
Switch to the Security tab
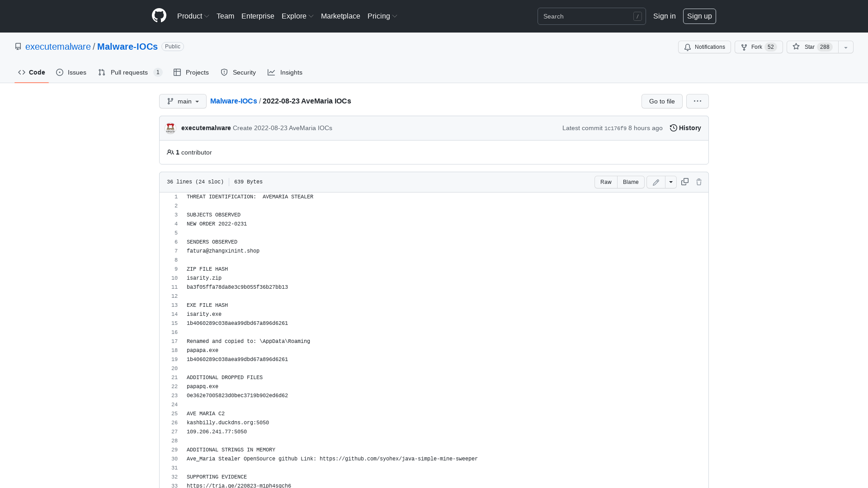coord(238,72)
